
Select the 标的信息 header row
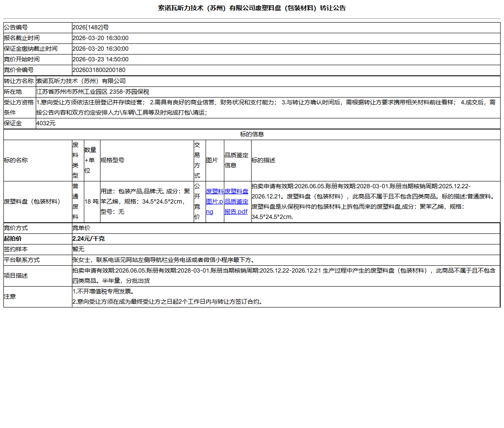point(252,134)
